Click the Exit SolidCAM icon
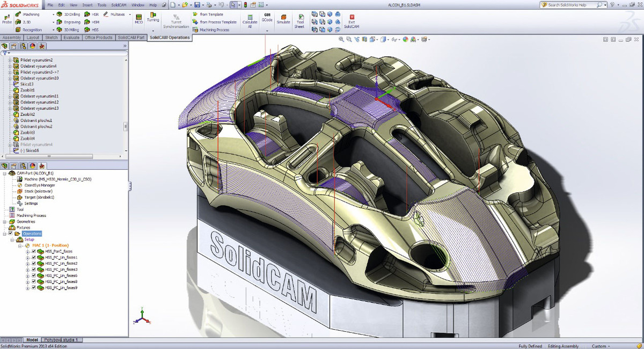The image size is (644, 349). tap(352, 17)
